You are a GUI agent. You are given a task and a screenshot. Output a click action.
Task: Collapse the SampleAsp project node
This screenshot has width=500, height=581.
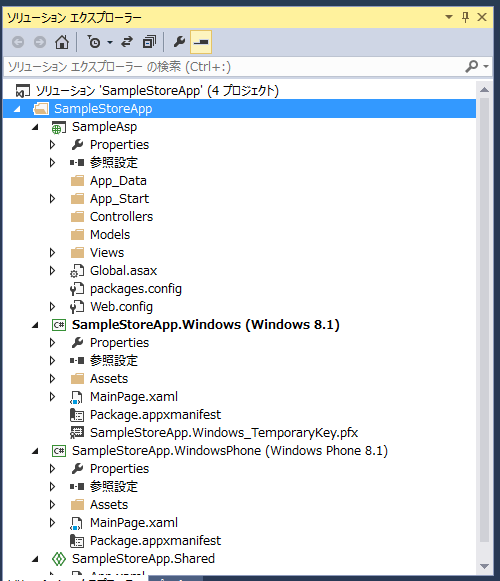click(x=35, y=127)
